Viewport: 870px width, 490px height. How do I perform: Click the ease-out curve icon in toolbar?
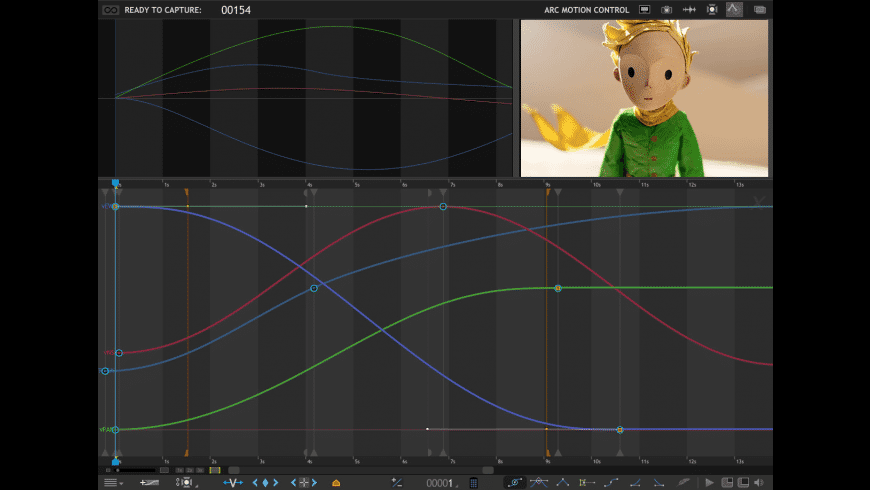click(x=658, y=482)
